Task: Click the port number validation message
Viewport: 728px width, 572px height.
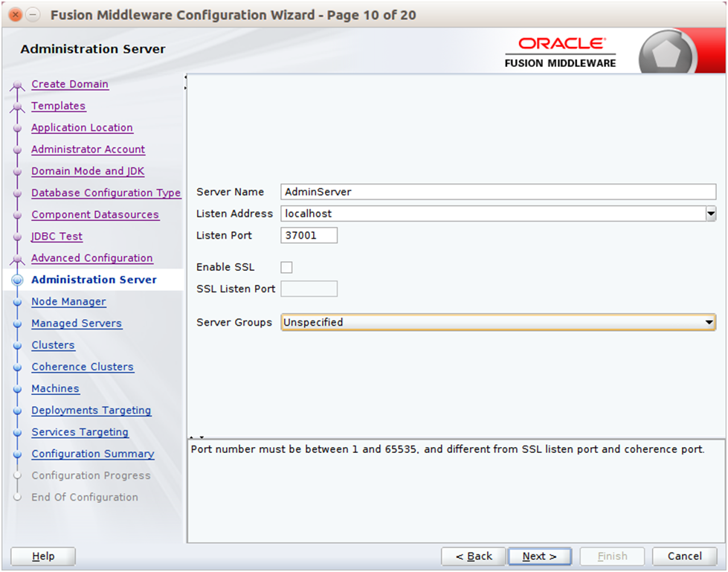Action: pos(448,449)
